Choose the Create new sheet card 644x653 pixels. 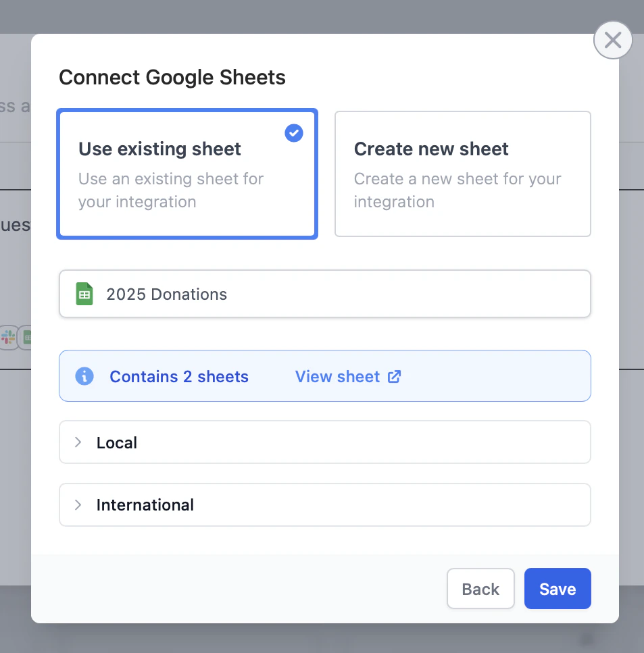coord(463,174)
